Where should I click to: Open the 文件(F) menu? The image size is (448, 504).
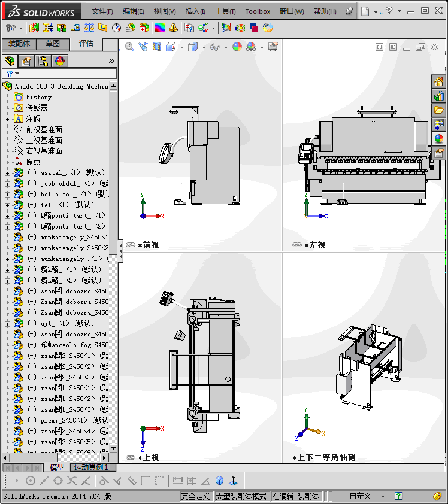click(102, 11)
